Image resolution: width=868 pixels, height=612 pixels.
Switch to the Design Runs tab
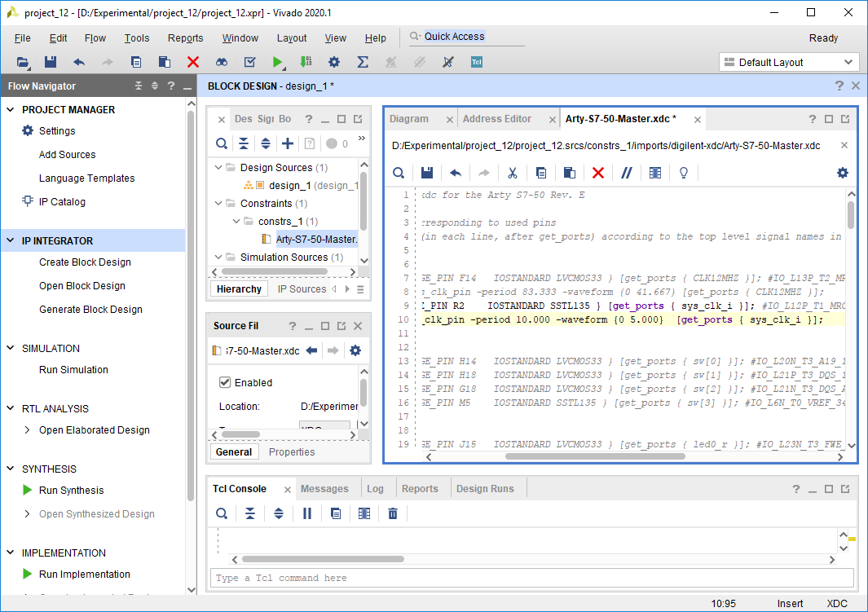485,489
